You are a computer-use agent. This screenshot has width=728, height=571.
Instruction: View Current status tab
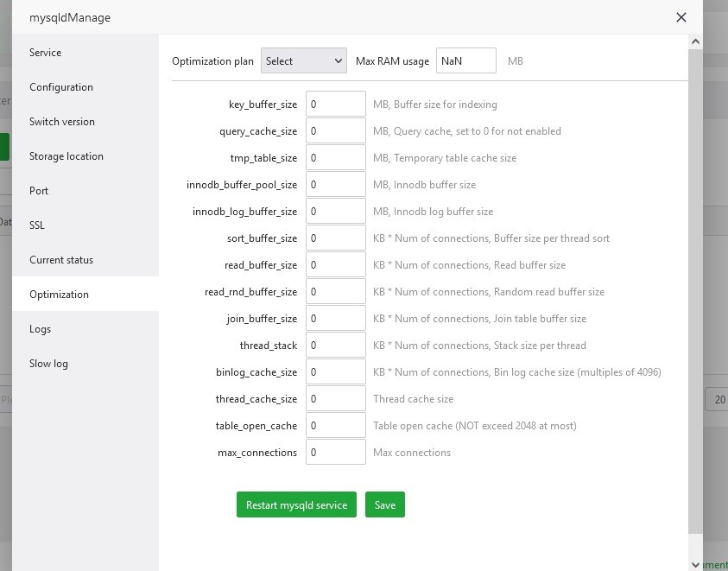click(x=60, y=260)
